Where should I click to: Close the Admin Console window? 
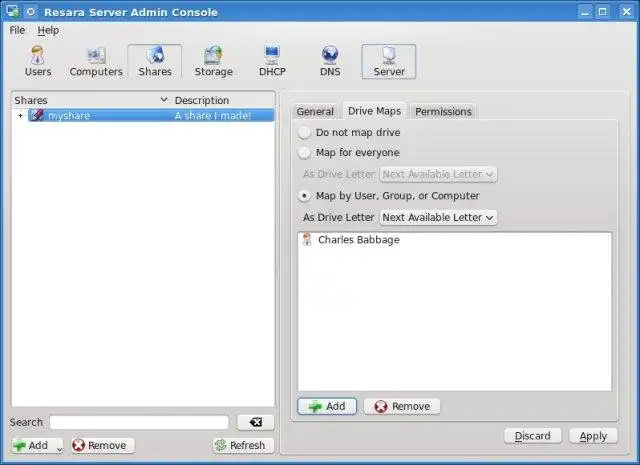click(627, 11)
